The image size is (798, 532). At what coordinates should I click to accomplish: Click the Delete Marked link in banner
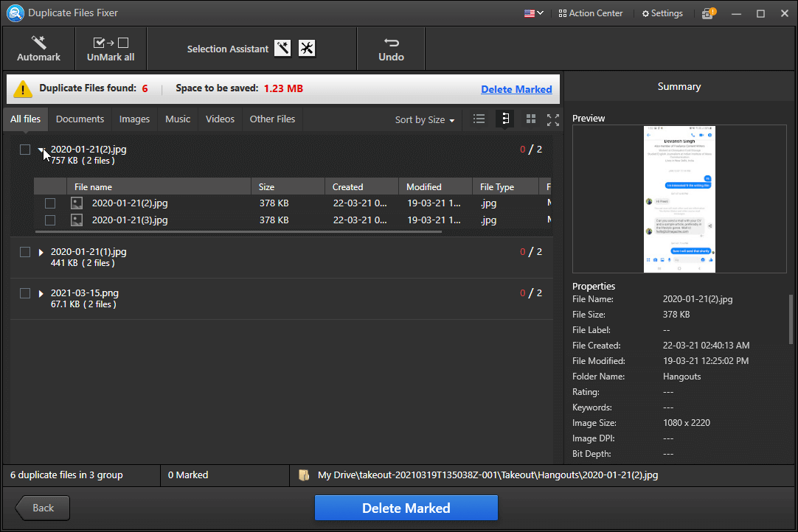516,89
